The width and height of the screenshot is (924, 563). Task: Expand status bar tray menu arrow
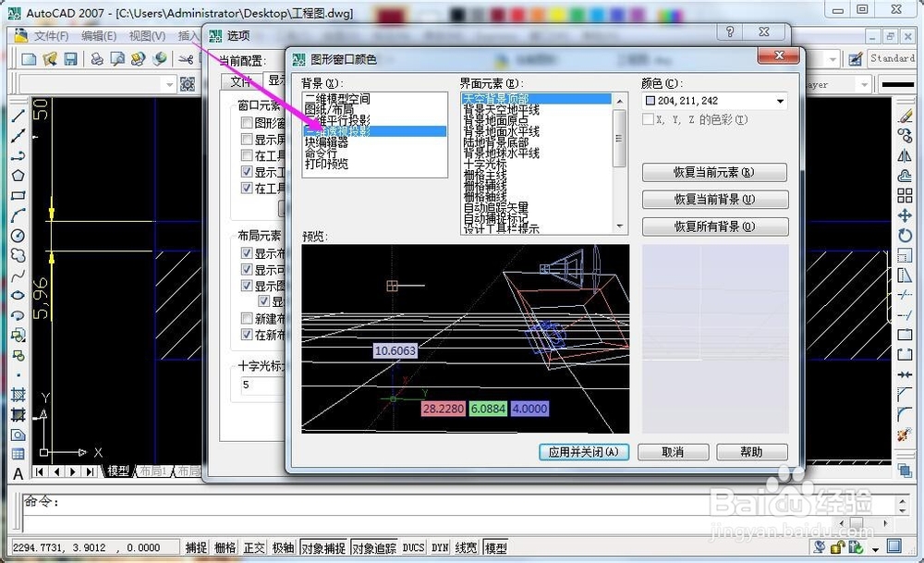pos(876,549)
